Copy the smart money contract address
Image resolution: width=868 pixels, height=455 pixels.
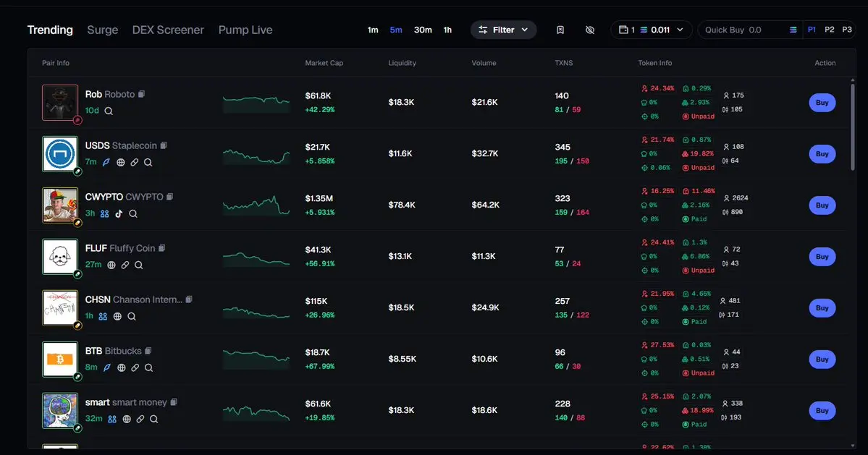174,402
